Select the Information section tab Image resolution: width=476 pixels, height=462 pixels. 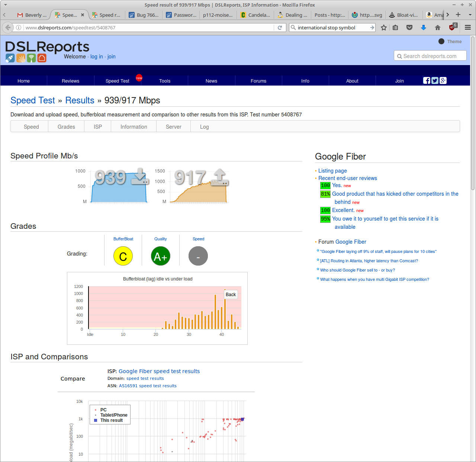click(x=134, y=127)
